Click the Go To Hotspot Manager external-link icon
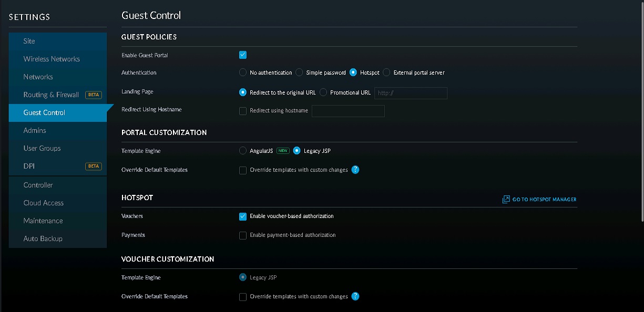 (x=506, y=200)
